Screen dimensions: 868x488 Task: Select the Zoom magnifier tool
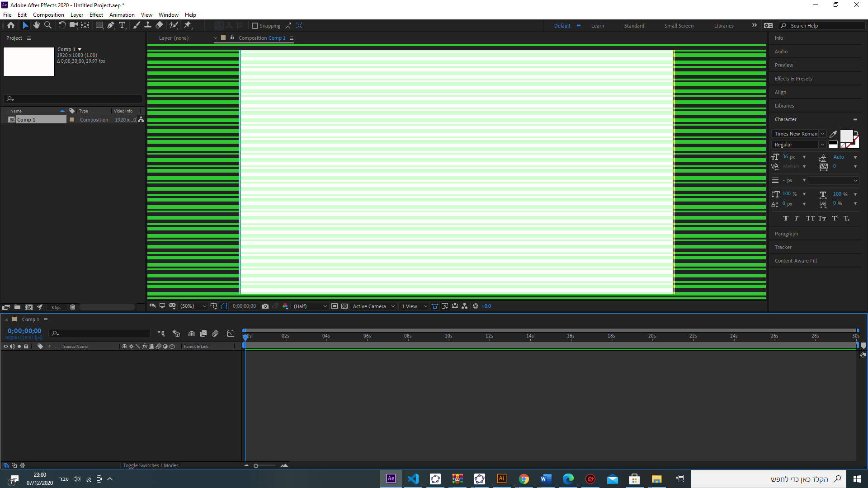click(x=48, y=25)
